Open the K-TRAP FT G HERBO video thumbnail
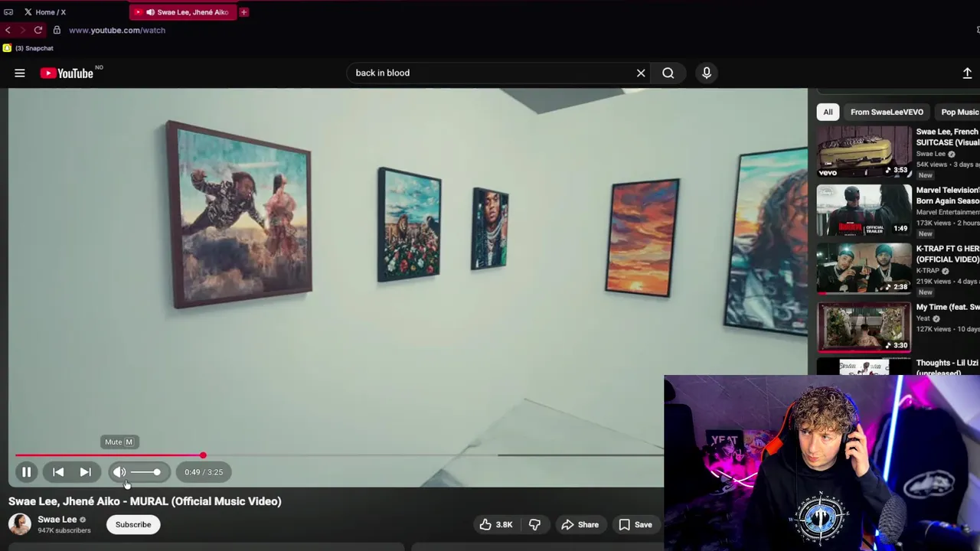Viewport: 980px width, 551px height. point(864,268)
